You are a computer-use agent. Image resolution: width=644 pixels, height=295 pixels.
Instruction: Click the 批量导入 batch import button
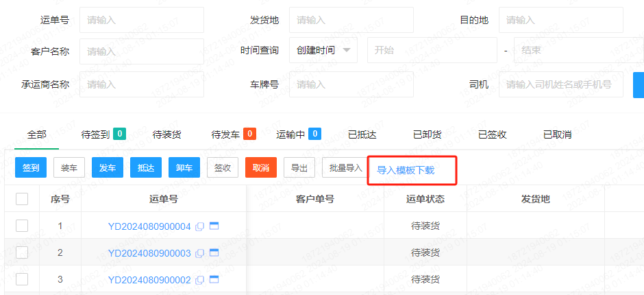[346, 168]
